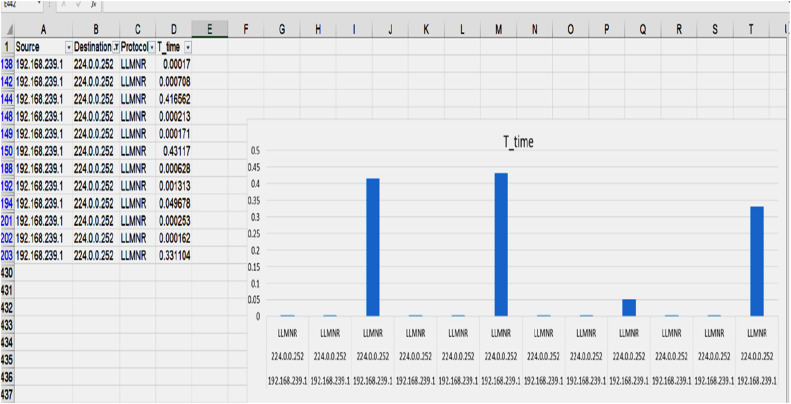791x404 pixels.
Task: Open the Name Box dropdown arrow
Action: pyautogui.click(x=40, y=4)
